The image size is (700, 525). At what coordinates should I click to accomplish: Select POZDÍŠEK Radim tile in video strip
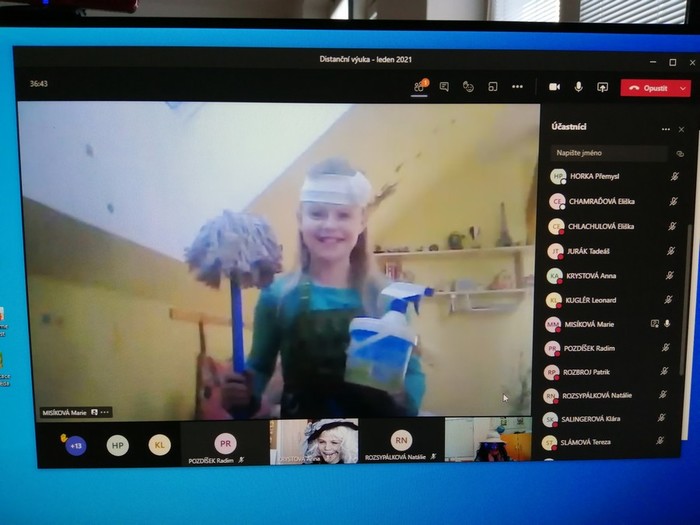click(x=225, y=443)
